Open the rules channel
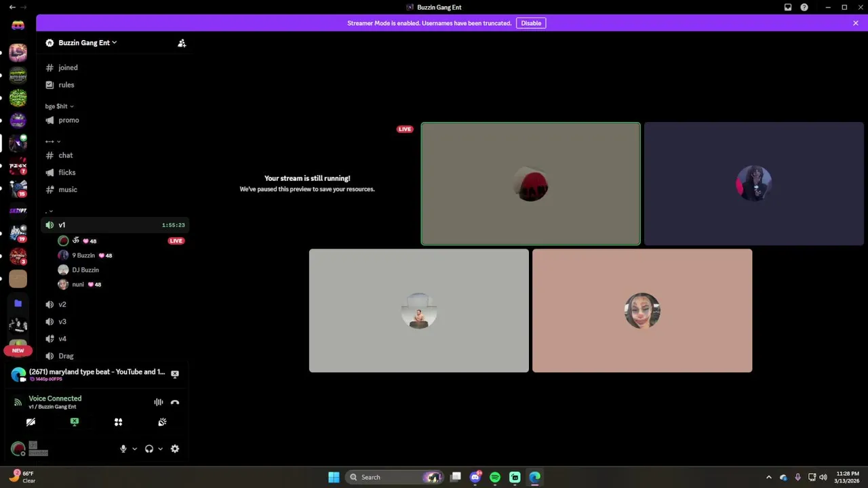868x488 pixels. (x=114, y=85)
